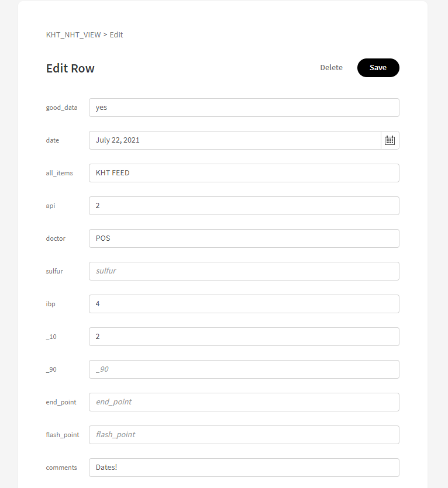Click the empty sulfur input

[243, 271]
